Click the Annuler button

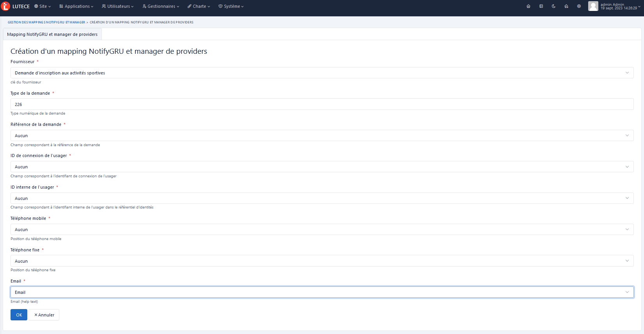[x=44, y=315]
